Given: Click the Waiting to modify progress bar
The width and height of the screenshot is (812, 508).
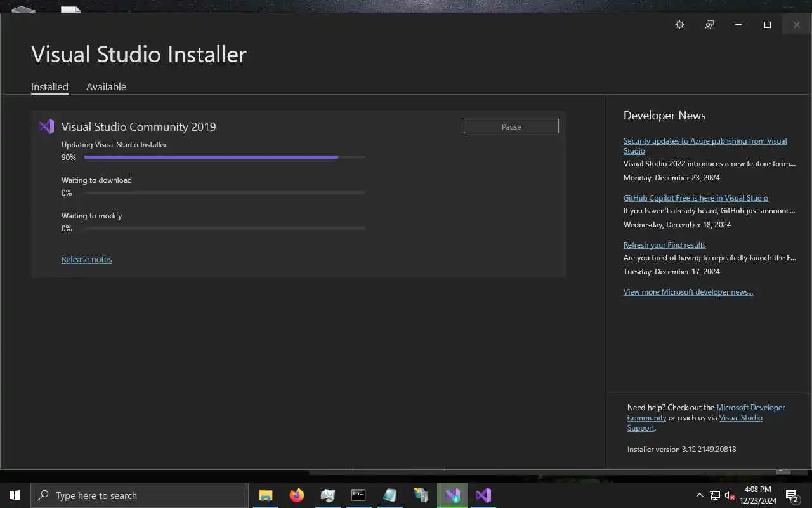Looking at the screenshot, I should (225, 228).
